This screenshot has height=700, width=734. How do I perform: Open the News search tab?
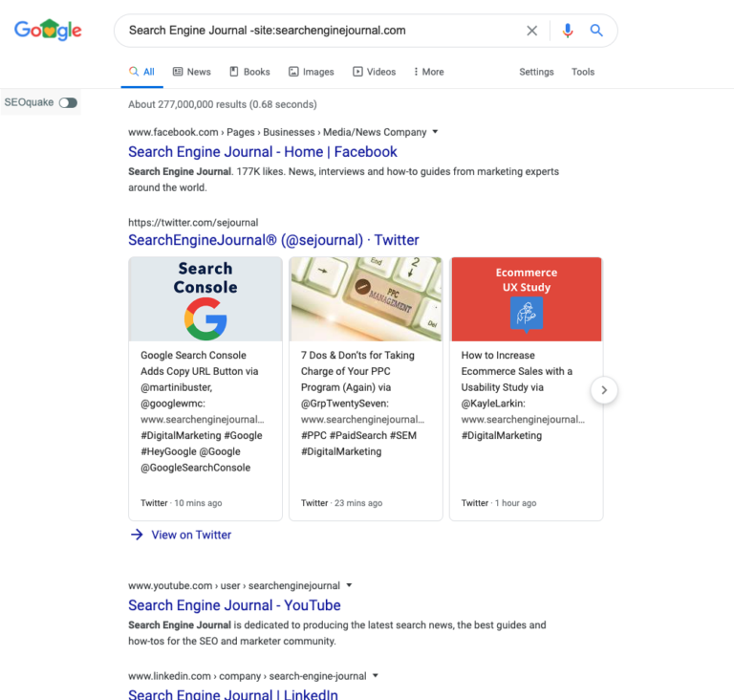click(192, 72)
